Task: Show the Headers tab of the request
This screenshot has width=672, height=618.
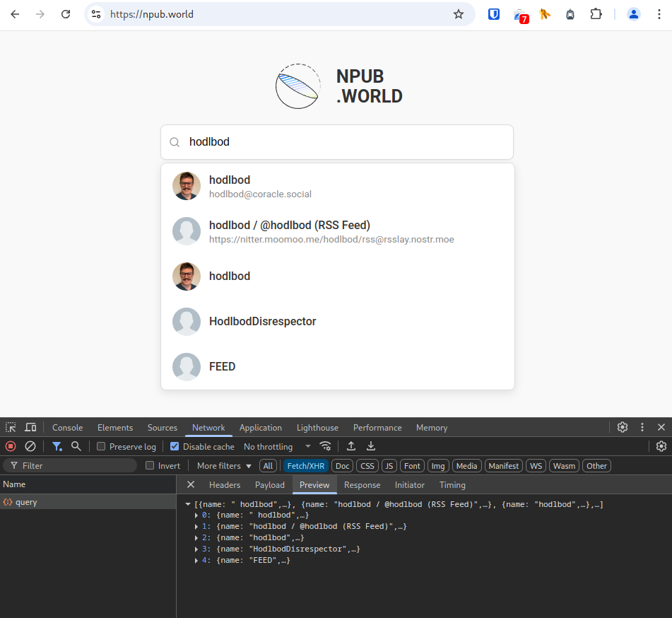Action: point(225,484)
